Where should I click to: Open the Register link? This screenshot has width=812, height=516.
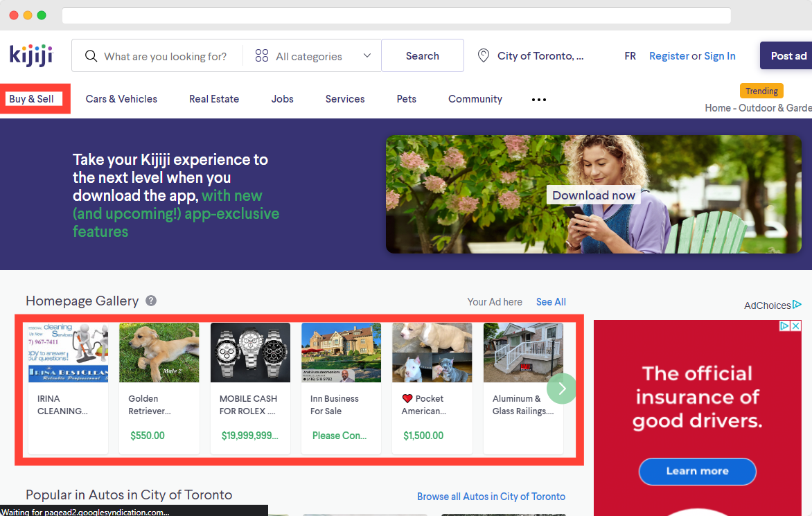[669, 55]
